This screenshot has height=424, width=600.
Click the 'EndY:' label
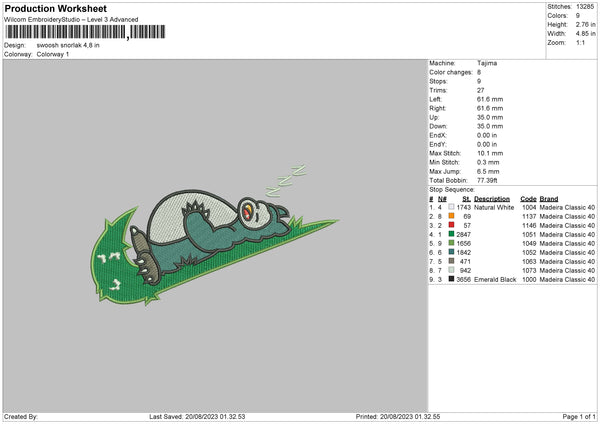438,144
